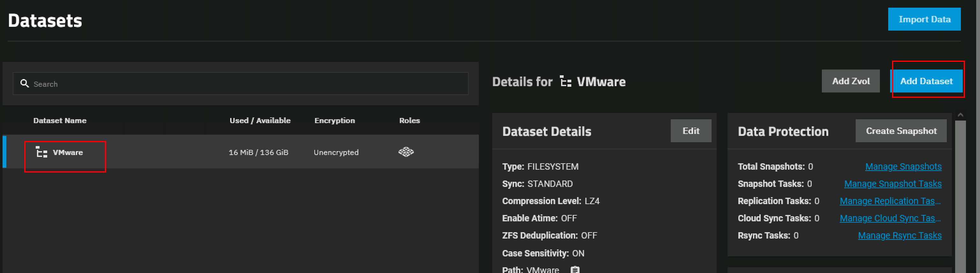Screen dimensions: 980x273
Task: Open the Manage Snapshot Tasks link
Action: pos(893,184)
